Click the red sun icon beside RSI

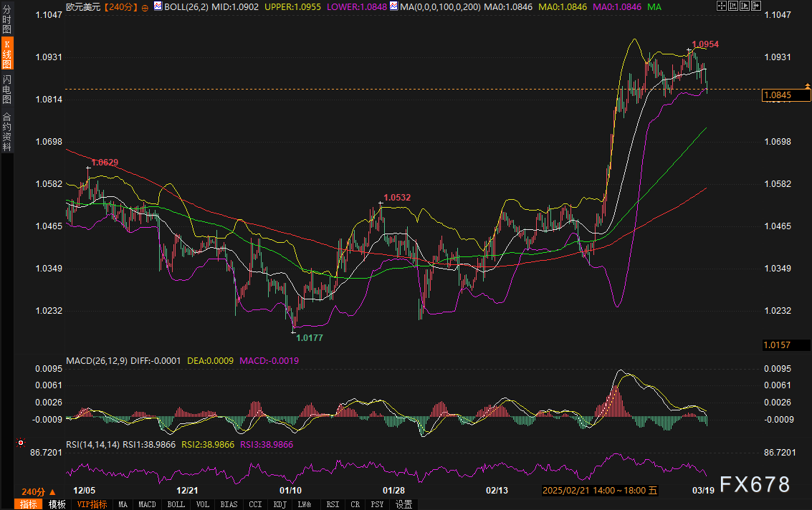click(21, 443)
